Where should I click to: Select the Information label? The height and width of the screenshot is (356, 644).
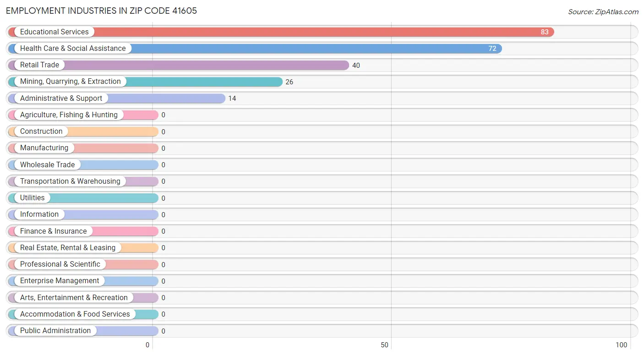coord(39,214)
